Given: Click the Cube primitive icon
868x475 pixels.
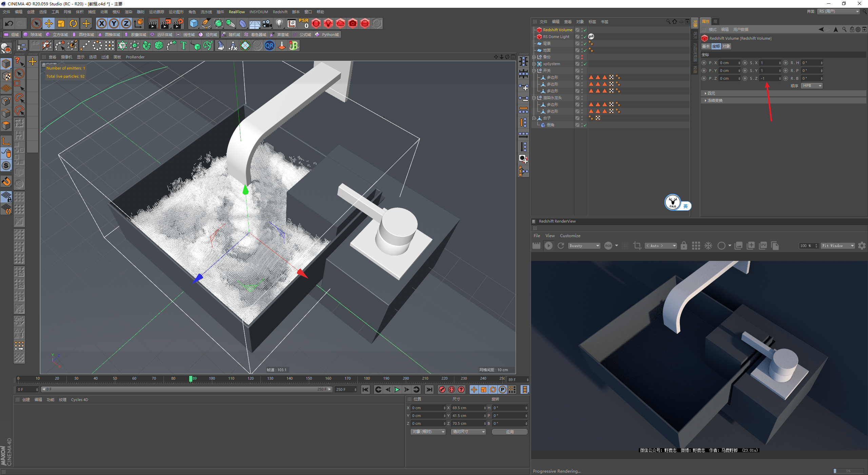Looking at the screenshot, I should click(x=194, y=23).
